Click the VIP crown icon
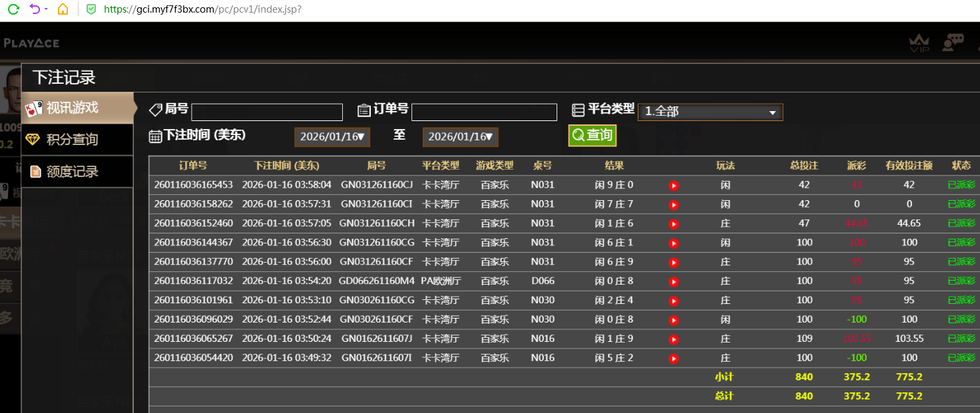The image size is (980, 413). [x=919, y=42]
